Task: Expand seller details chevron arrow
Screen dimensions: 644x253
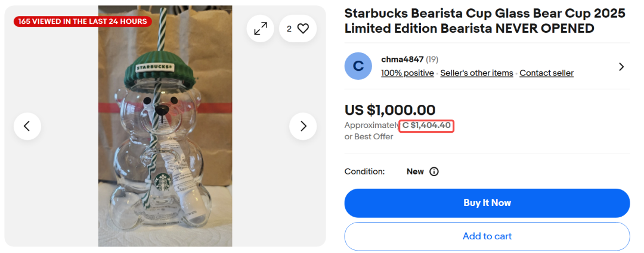Action: (621, 67)
